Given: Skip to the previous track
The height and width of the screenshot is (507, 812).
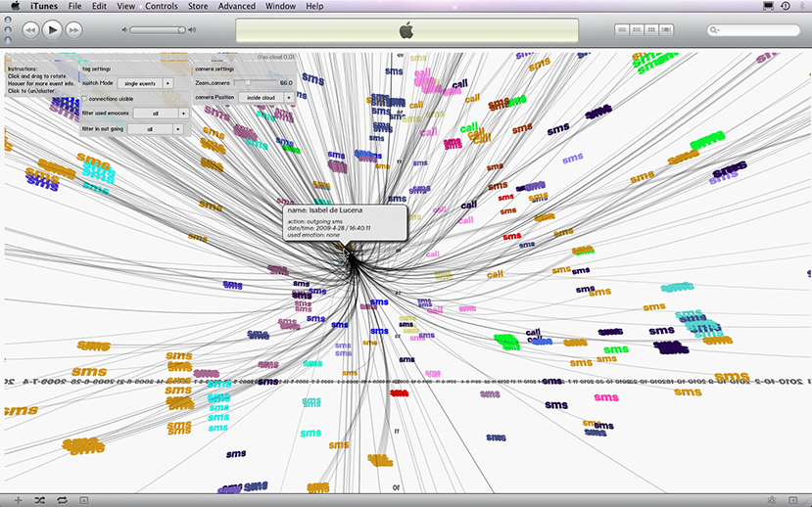Looking at the screenshot, I should [30, 30].
